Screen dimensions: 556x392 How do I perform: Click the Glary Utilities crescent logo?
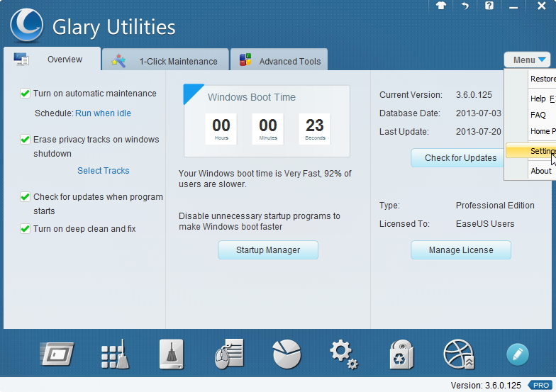[27, 25]
